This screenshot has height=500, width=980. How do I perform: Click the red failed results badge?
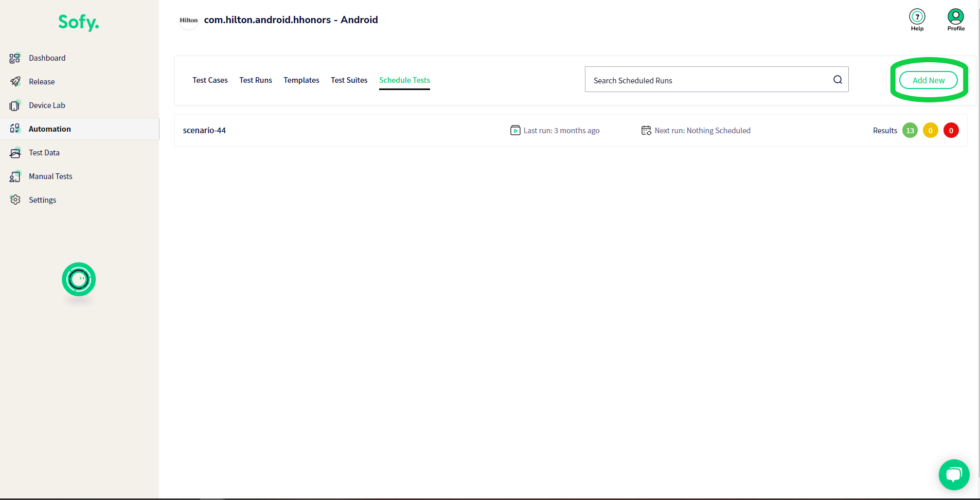[x=951, y=130]
